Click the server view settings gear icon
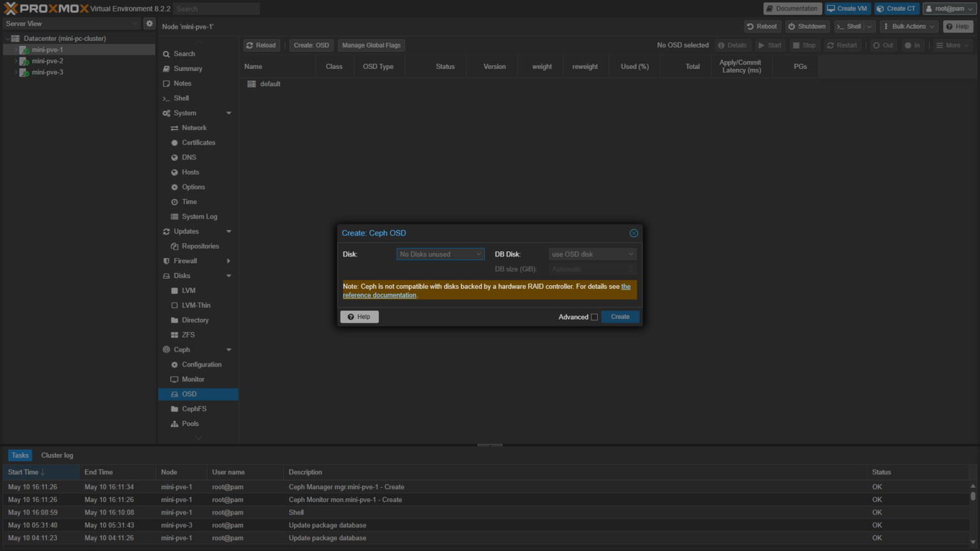 pyautogui.click(x=149, y=24)
